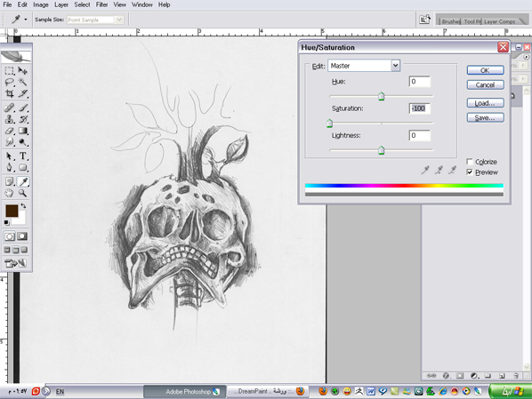The image size is (532, 399).
Task: Select the Zoom tool
Action: pos(22,193)
